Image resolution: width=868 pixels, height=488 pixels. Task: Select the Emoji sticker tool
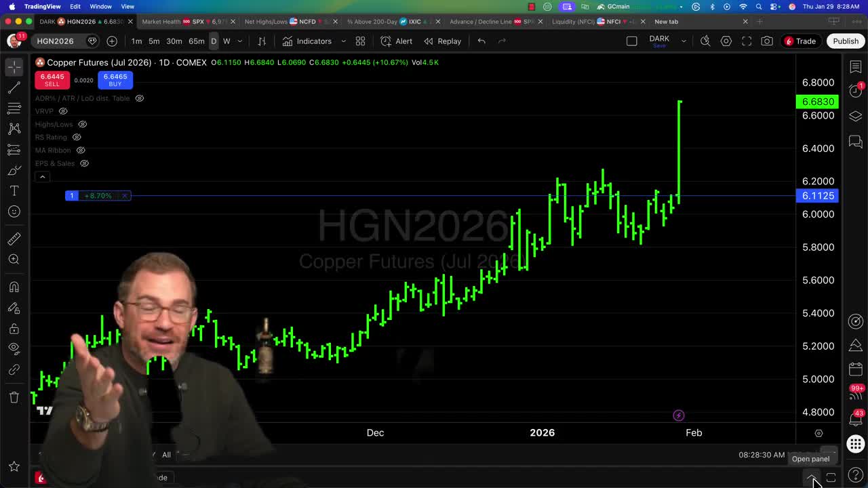pos(14,211)
